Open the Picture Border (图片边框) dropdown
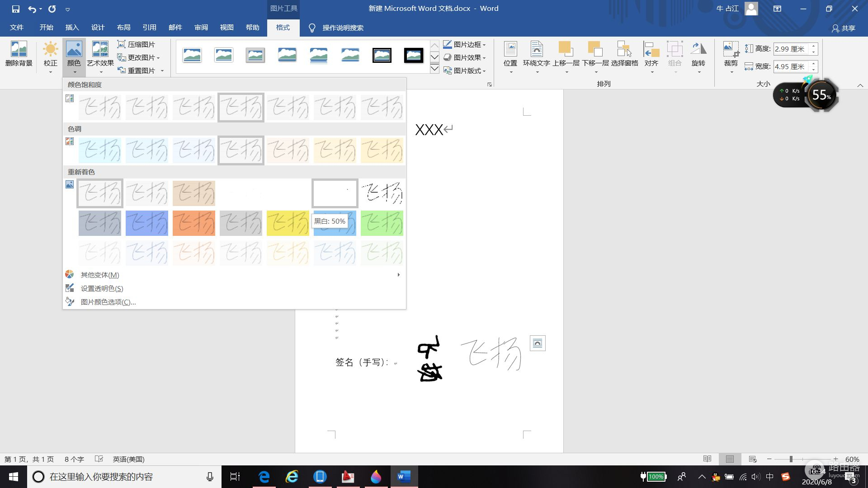 pos(465,44)
